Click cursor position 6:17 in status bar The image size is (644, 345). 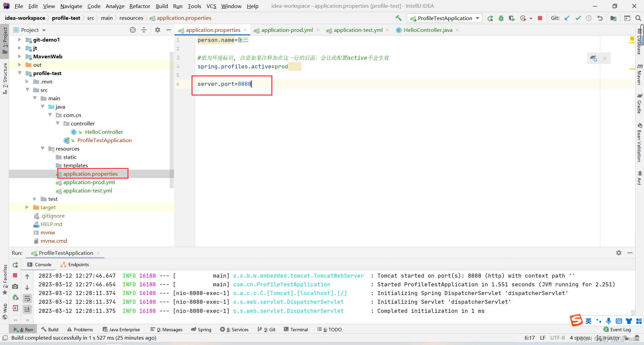[x=530, y=338]
